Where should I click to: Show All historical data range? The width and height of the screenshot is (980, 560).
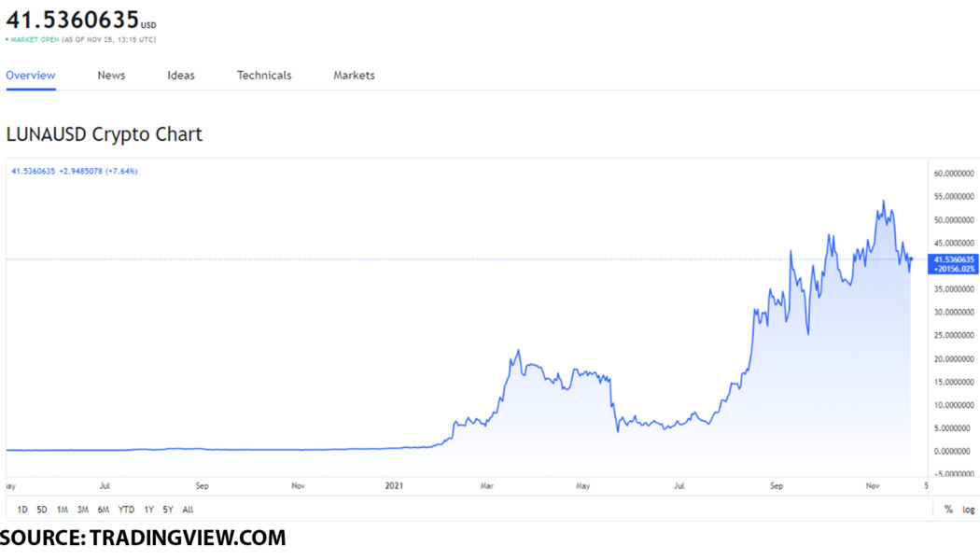[187, 510]
